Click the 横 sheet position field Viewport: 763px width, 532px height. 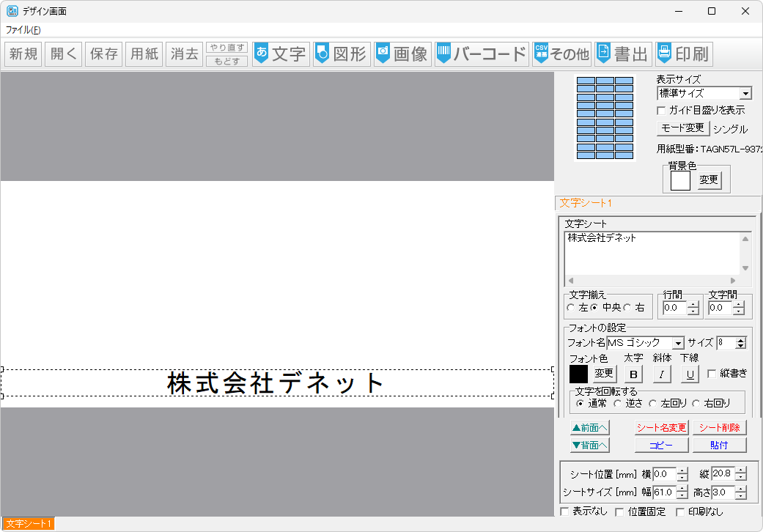665,474
